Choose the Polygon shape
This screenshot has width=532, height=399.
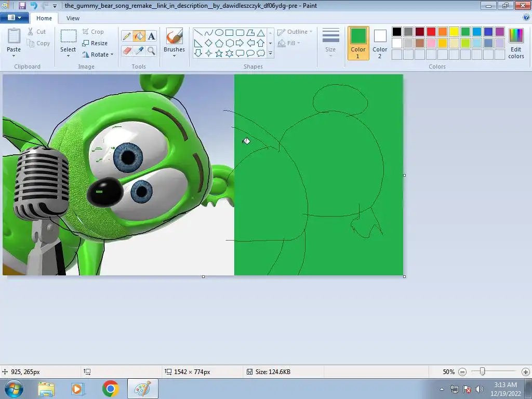click(x=250, y=33)
